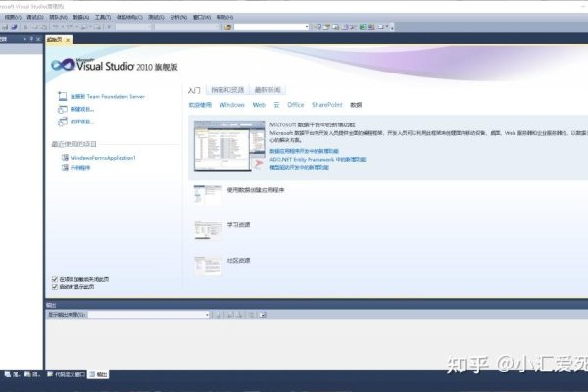
Task: Open the second recent project below WindowsFormsApplication1
Action: [x=80, y=168]
